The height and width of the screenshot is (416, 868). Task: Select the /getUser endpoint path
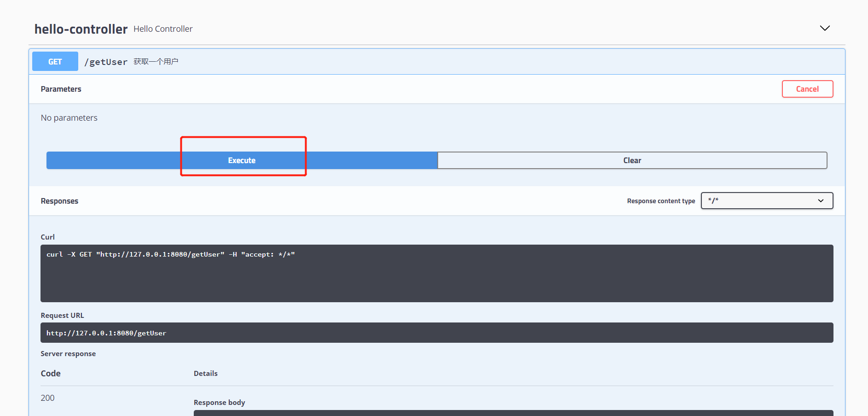[106, 62]
